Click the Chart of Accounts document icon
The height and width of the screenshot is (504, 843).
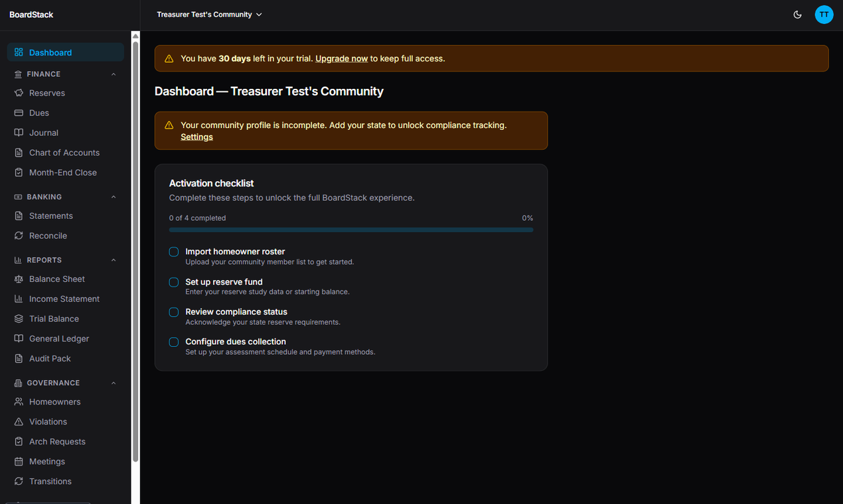(x=19, y=153)
